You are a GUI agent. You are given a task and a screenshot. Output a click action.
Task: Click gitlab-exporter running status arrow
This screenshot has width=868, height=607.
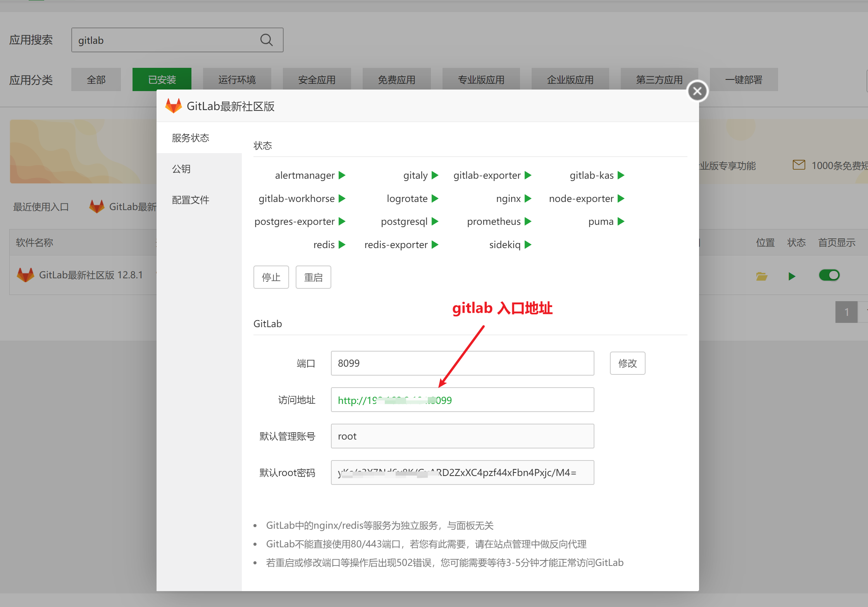click(528, 175)
